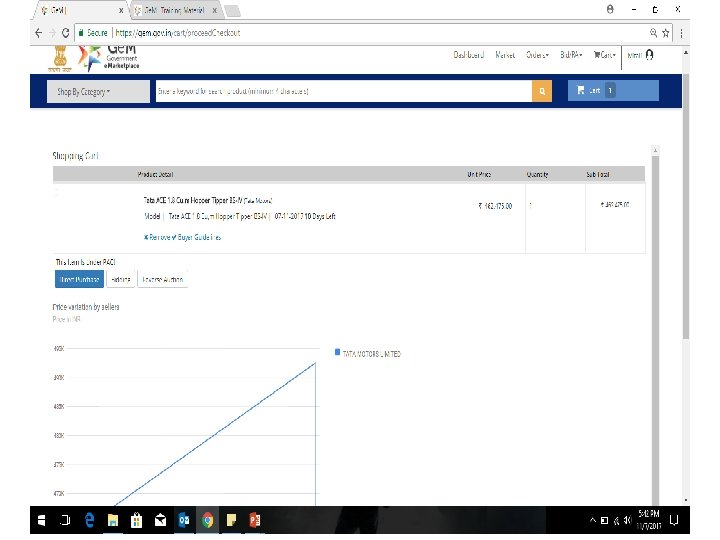This screenshot has width=720, height=540.
Task: Click the Chrome icon on the taskbar
Action: coord(208,520)
